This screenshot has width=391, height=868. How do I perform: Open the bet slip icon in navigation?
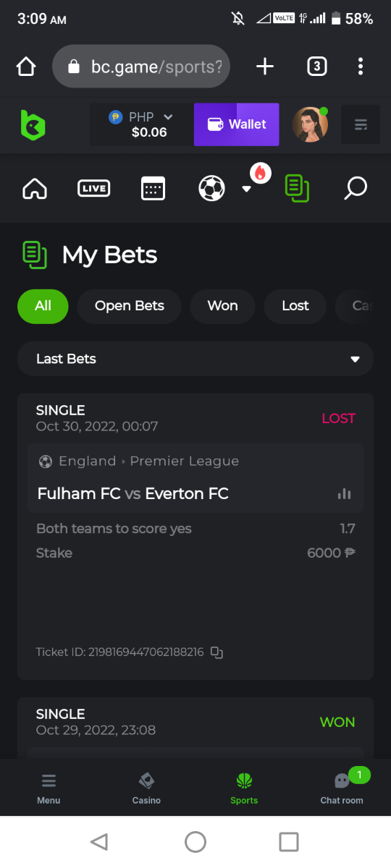coord(297,189)
